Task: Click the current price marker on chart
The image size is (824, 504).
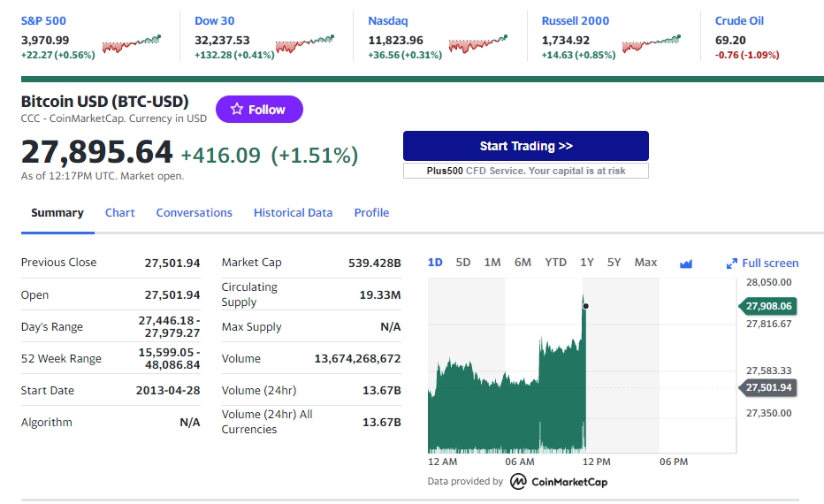Action: pos(585,306)
